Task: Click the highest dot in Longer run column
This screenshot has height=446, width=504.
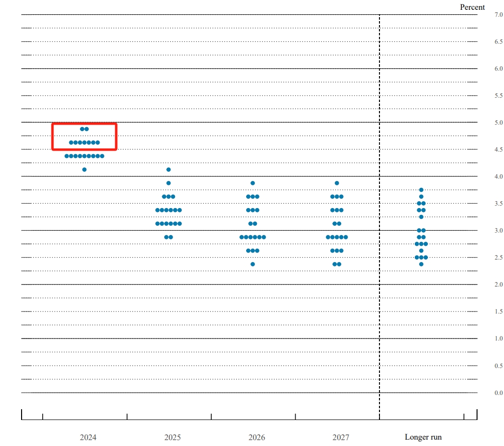Action: point(421,190)
